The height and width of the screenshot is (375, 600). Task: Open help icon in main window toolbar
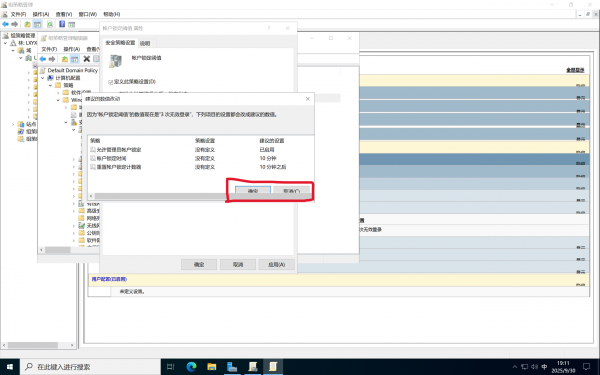[x=62, y=24]
